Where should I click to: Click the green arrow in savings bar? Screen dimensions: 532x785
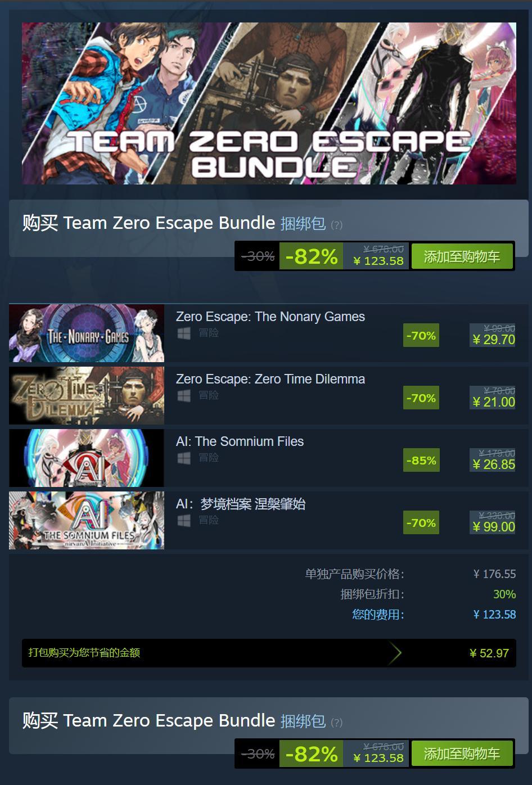click(x=395, y=653)
